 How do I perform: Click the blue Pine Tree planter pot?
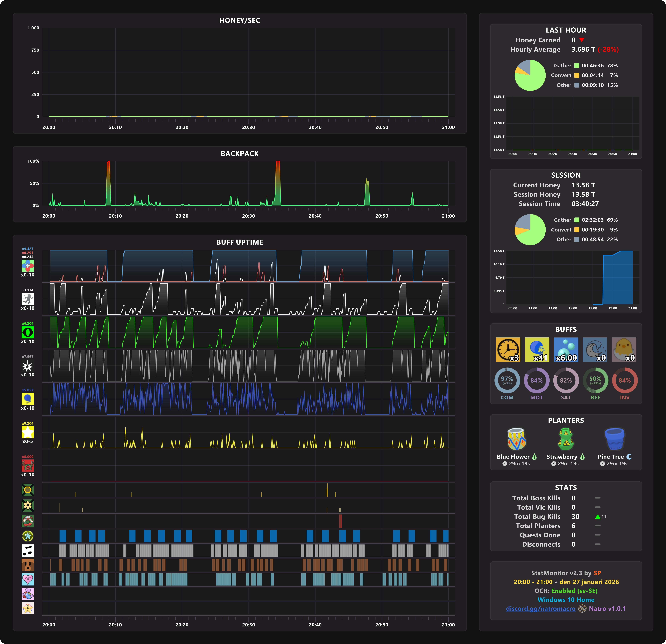(614, 439)
